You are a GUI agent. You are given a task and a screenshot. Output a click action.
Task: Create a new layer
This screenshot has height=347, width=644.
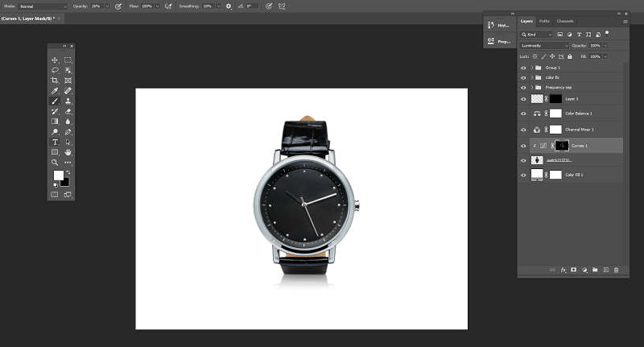click(605, 270)
